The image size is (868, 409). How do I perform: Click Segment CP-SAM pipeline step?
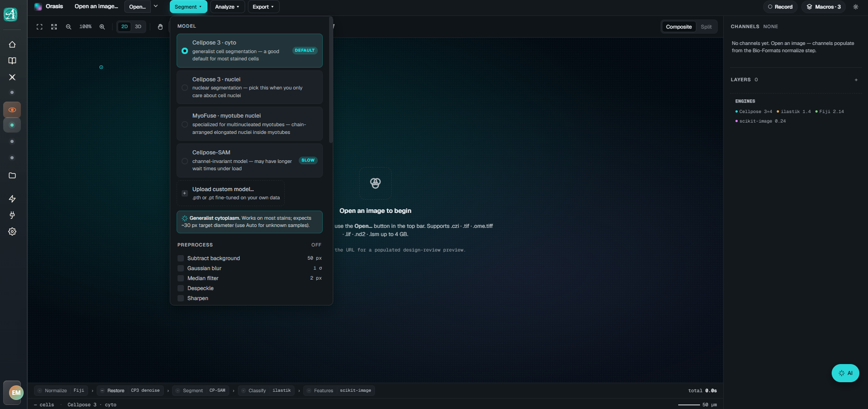[200, 390]
